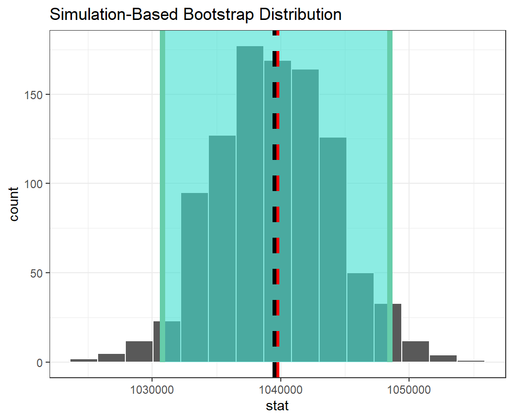Click the y-axis tick label 100

click(37, 184)
